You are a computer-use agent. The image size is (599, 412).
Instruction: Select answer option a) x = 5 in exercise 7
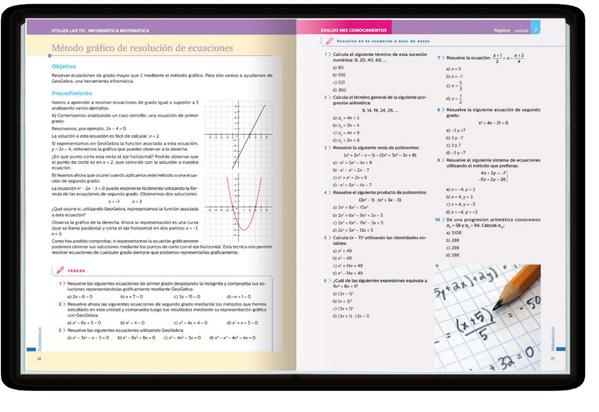[x=453, y=69]
